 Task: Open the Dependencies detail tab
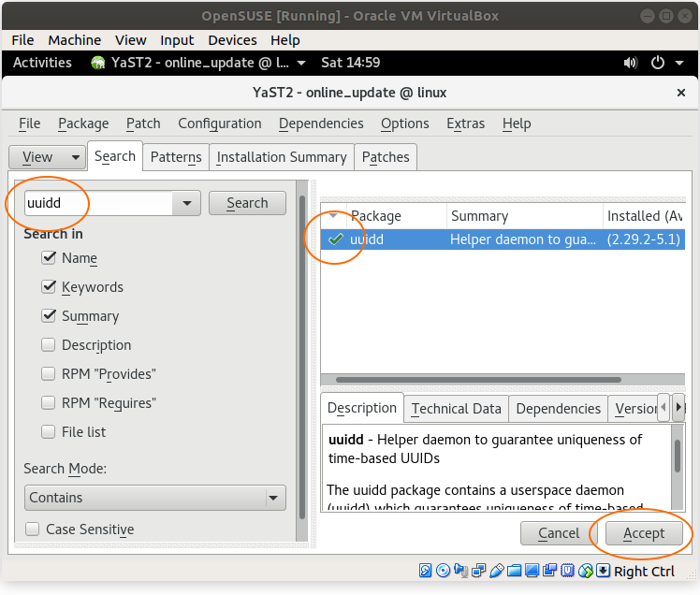tap(558, 409)
